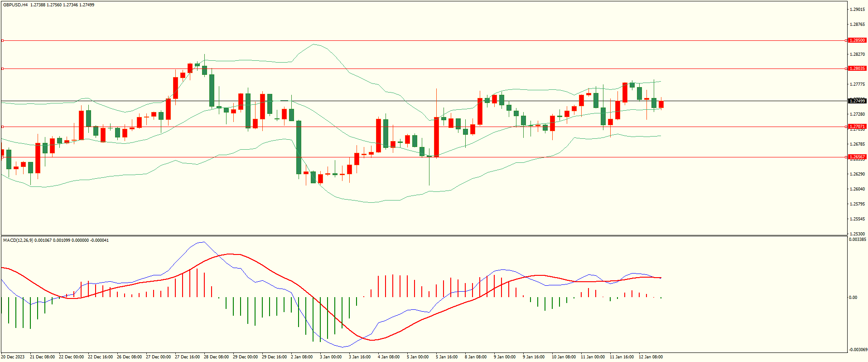Click the 1.28765 price axis label
868x362 pixels.
(858, 24)
